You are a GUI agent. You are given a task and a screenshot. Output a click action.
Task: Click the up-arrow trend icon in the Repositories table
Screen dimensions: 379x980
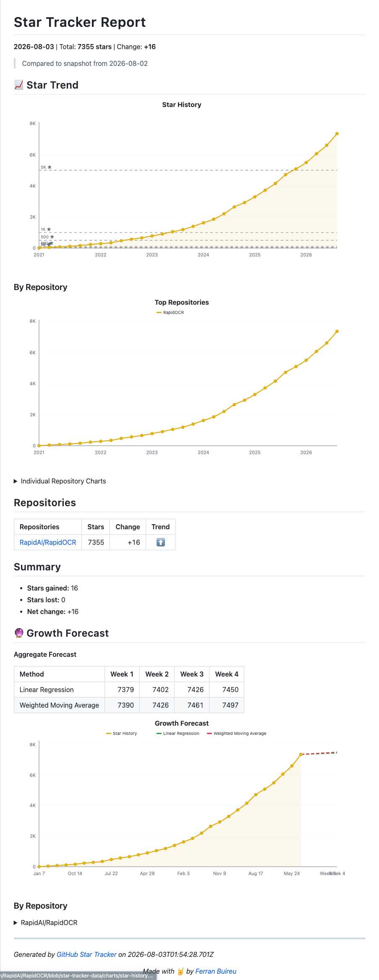[160, 542]
